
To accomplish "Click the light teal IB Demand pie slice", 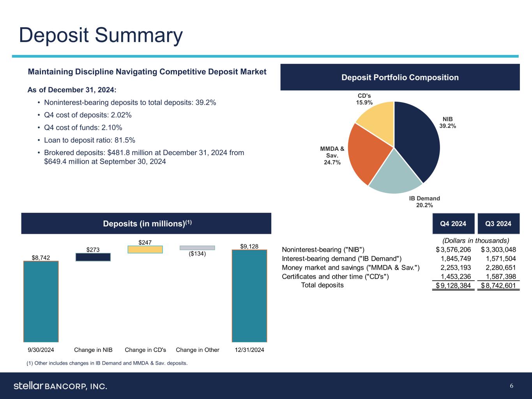I will [x=394, y=175].
